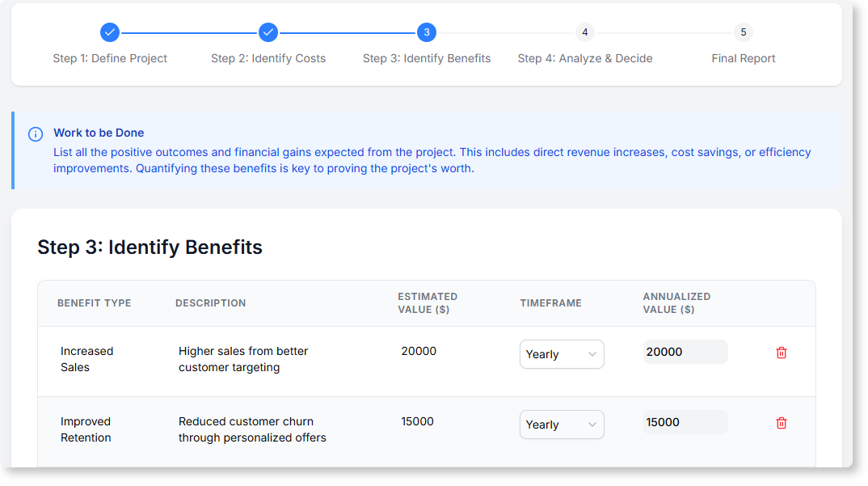Image resolution: width=868 pixels, height=486 pixels.
Task: Delete the Increased Sales row via trash icon
Action: pyautogui.click(x=782, y=353)
